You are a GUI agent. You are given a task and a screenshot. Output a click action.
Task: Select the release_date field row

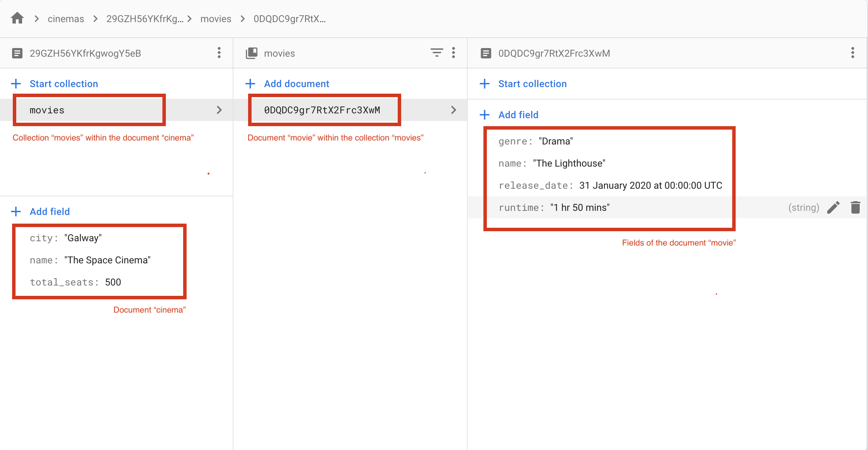[x=610, y=185]
